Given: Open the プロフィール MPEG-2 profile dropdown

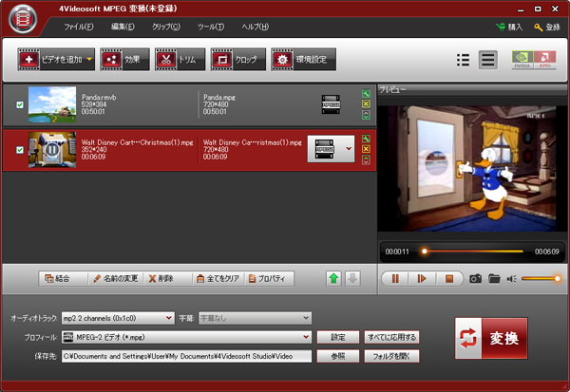Looking at the screenshot, I should click(x=186, y=337).
